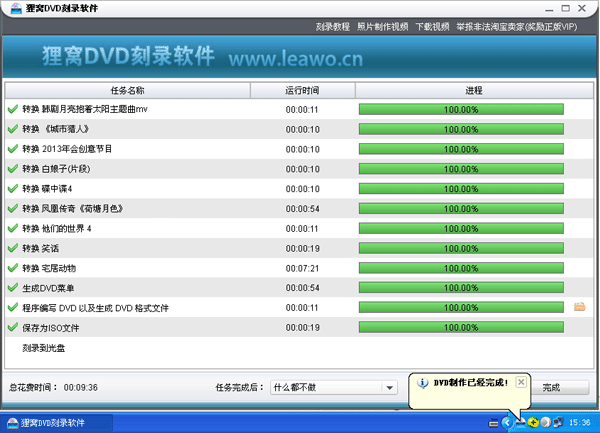The height and width of the screenshot is (433, 600).
Task: Click the green checkmark for 转换 笑话
Action: [13, 248]
